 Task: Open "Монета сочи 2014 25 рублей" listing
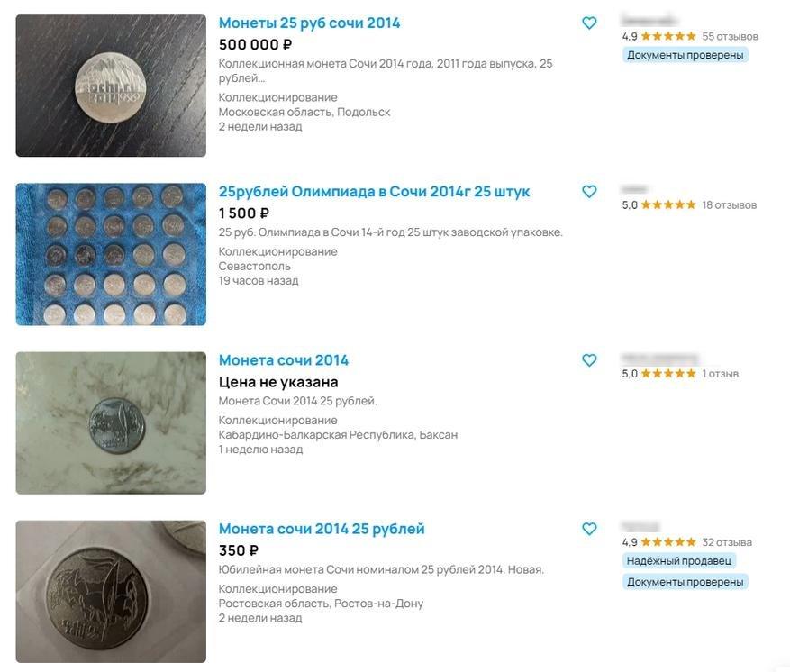coord(321,529)
